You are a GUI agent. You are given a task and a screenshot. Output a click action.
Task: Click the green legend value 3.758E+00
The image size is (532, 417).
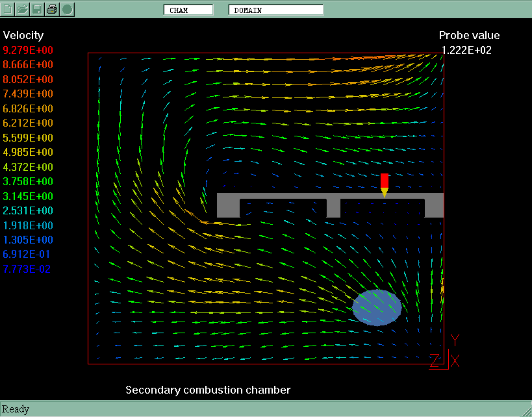coord(28,182)
